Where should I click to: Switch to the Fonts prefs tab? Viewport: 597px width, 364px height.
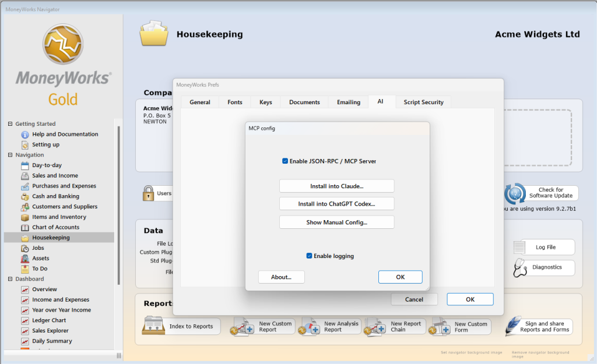click(x=235, y=102)
